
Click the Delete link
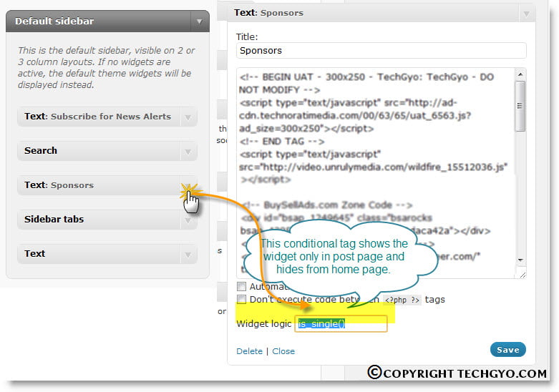tap(249, 351)
